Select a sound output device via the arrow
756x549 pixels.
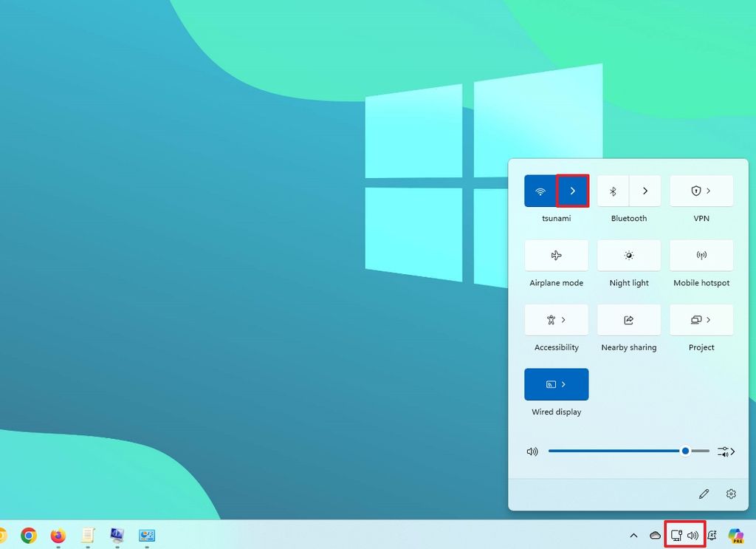pos(725,451)
